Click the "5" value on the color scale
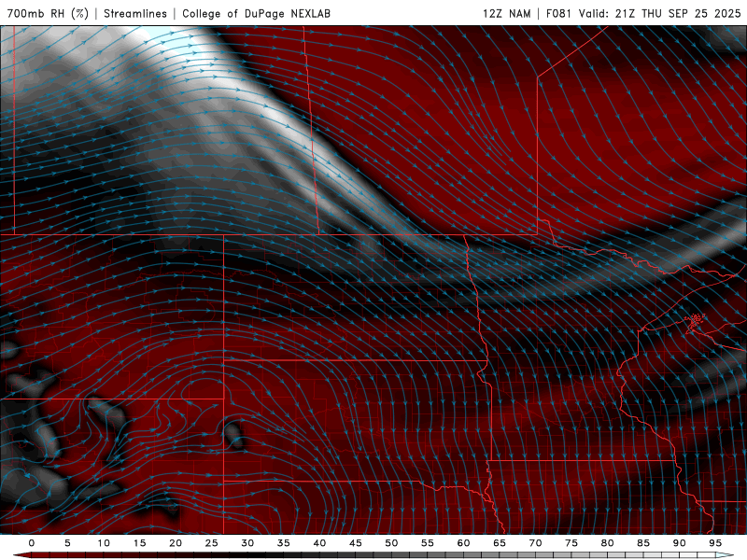 click(x=67, y=543)
